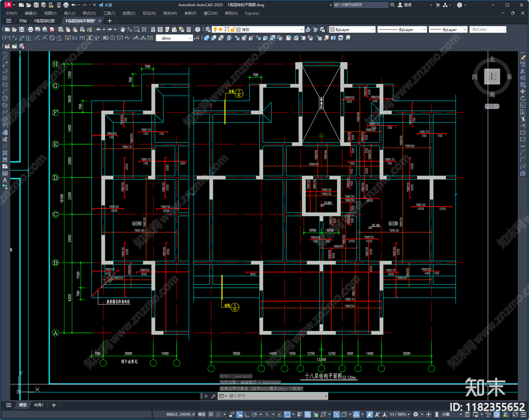This screenshot has width=529, height=420.
Task: Click the 模型 model space button in status bar
Action: pyautogui.click(x=202, y=414)
